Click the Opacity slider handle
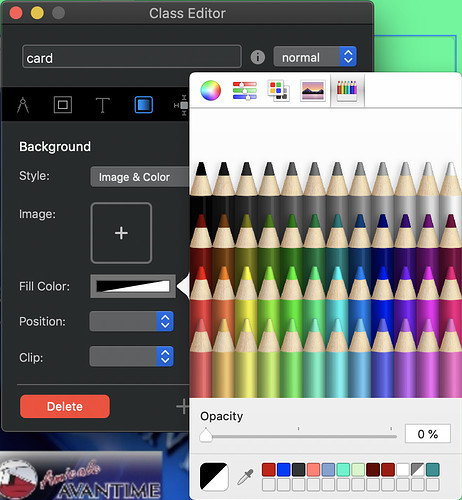This screenshot has width=462, height=500. point(206,435)
